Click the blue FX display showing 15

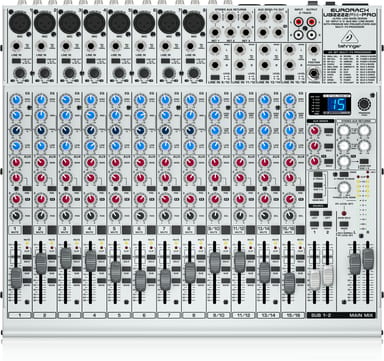[337, 105]
